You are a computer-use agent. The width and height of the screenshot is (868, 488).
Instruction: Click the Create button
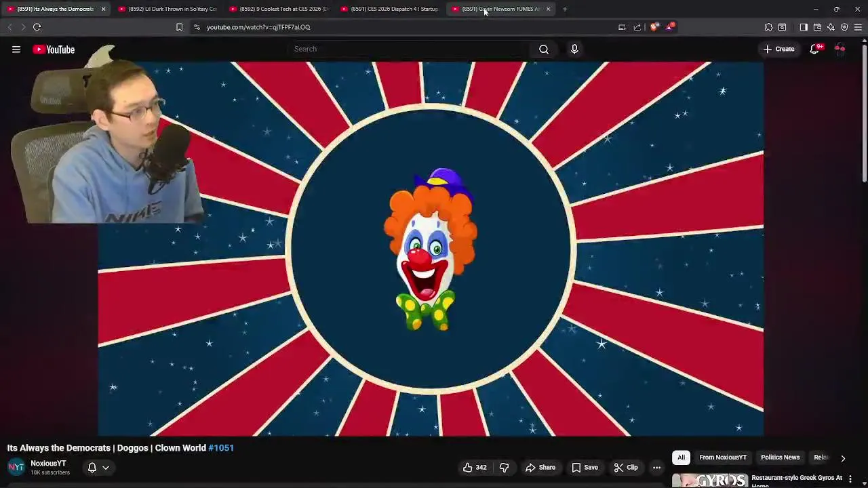coord(778,49)
